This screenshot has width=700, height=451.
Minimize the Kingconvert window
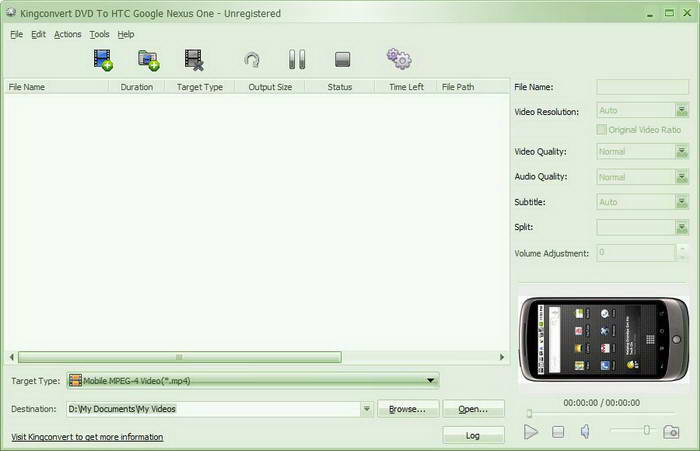(x=650, y=14)
